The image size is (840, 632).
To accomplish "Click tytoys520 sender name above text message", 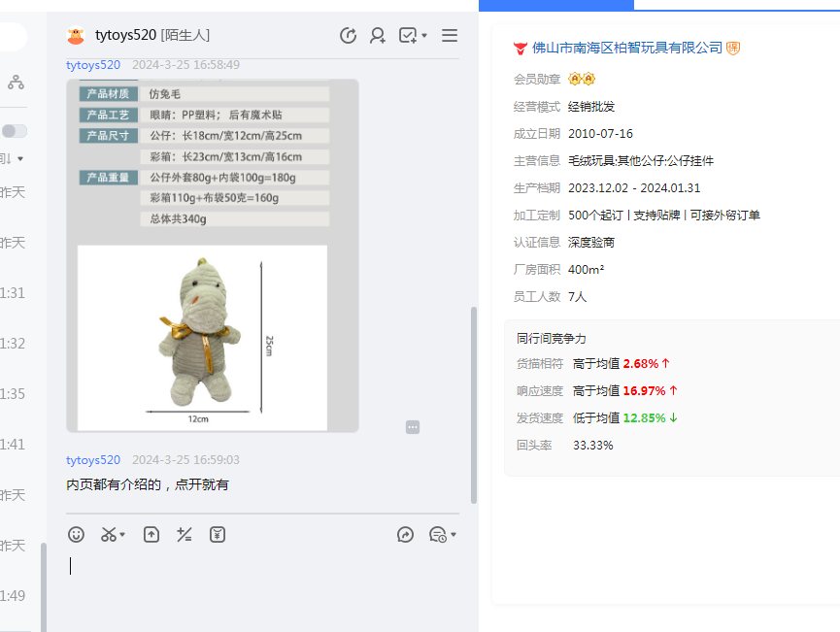I will coord(93,459).
